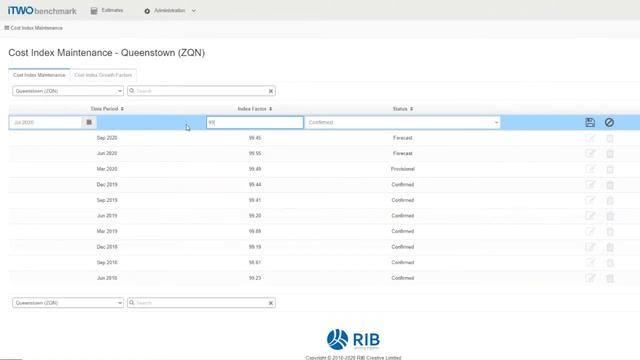Open the calendar picker for Time Period
This screenshot has width=640, height=360.
(89, 122)
